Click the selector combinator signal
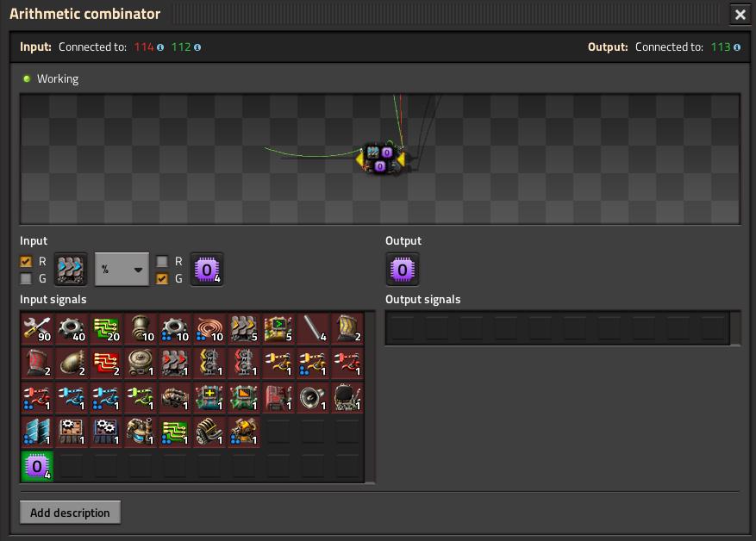This screenshot has height=541, width=756. click(245, 398)
